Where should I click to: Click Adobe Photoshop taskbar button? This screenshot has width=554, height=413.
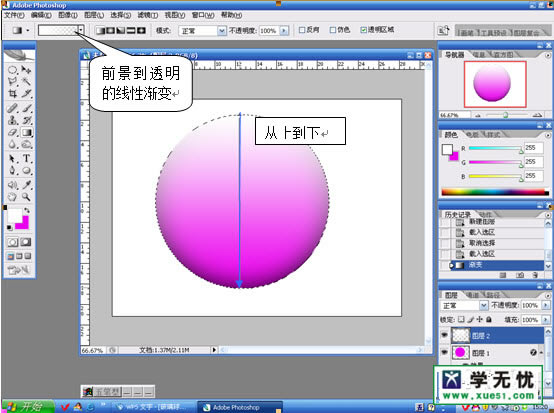(x=240, y=407)
